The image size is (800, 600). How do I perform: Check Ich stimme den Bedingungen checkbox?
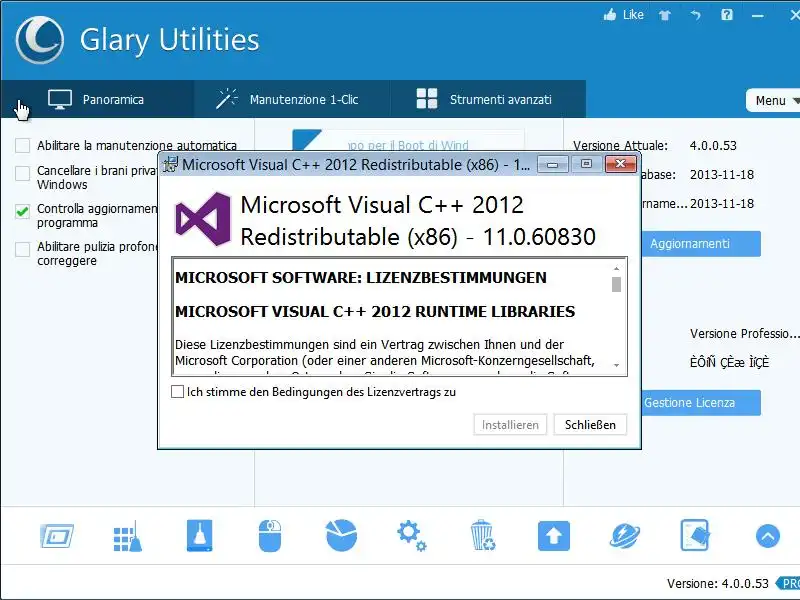pos(178,392)
